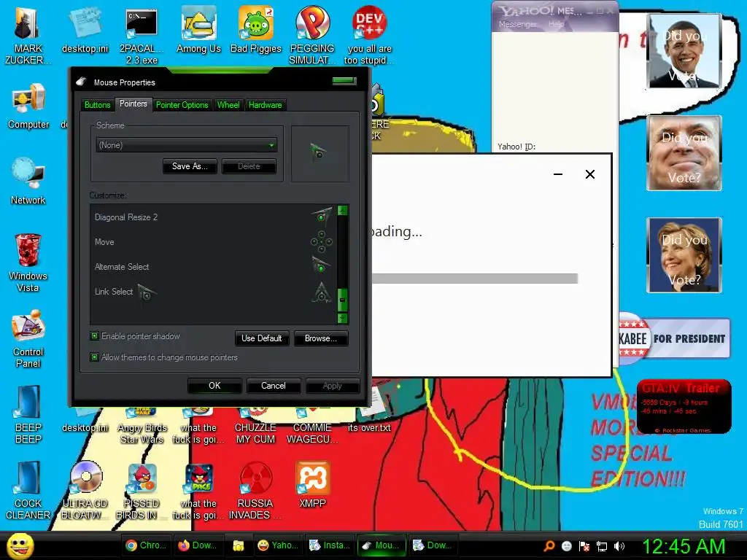This screenshot has width=747, height=560.
Task: Open the BEEP BEEP desktop icon
Action: pos(28,415)
